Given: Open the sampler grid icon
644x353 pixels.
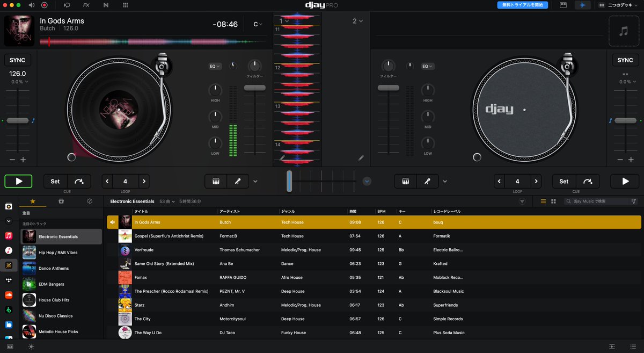Looking at the screenshot, I should tap(126, 5).
